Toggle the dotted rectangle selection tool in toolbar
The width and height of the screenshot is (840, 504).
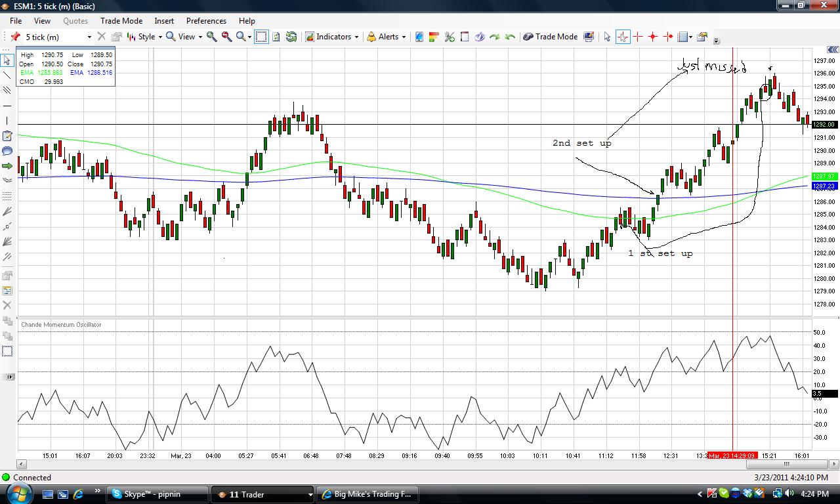point(261,37)
